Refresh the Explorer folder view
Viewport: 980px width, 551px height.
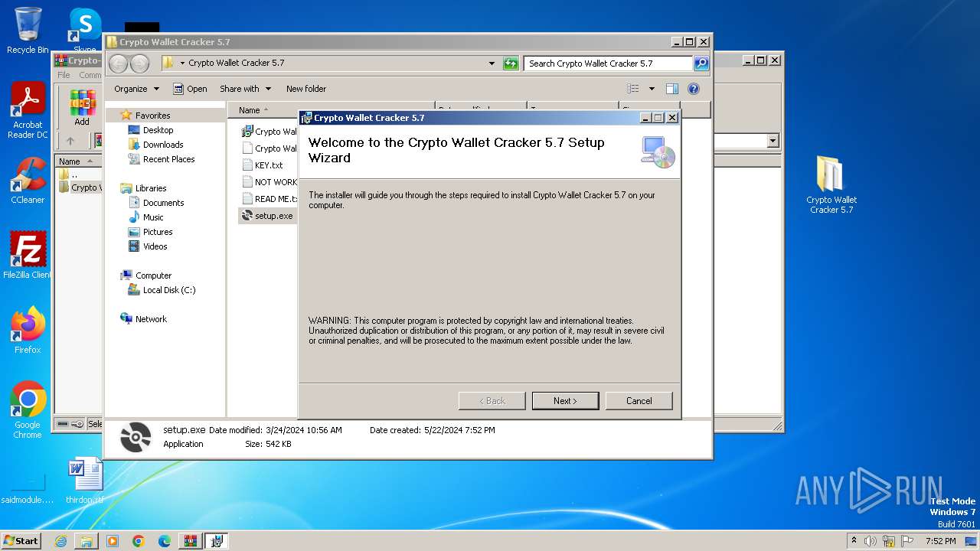coord(511,64)
